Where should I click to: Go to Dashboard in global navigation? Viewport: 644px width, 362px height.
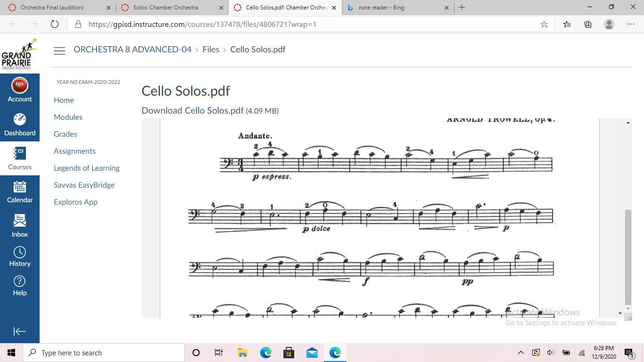coord(20,125)
